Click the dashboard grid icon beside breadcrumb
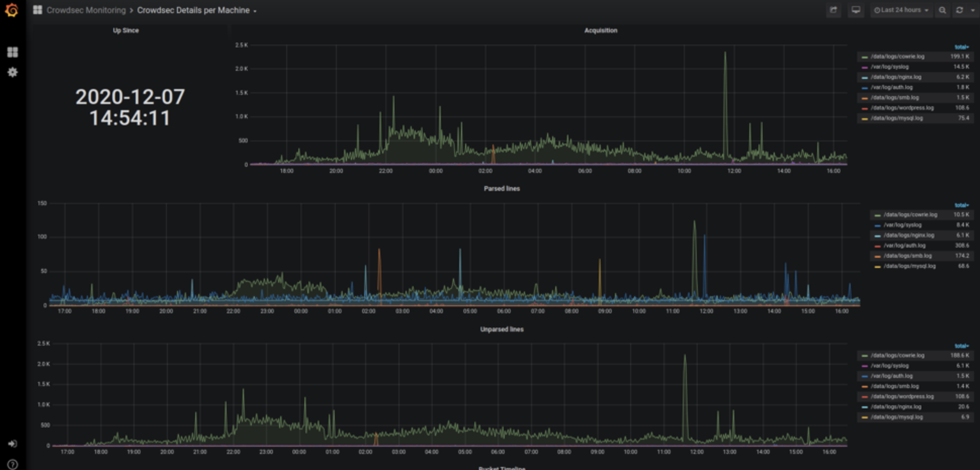This screenshot has width=980, height=470. [x=37, y=10]
